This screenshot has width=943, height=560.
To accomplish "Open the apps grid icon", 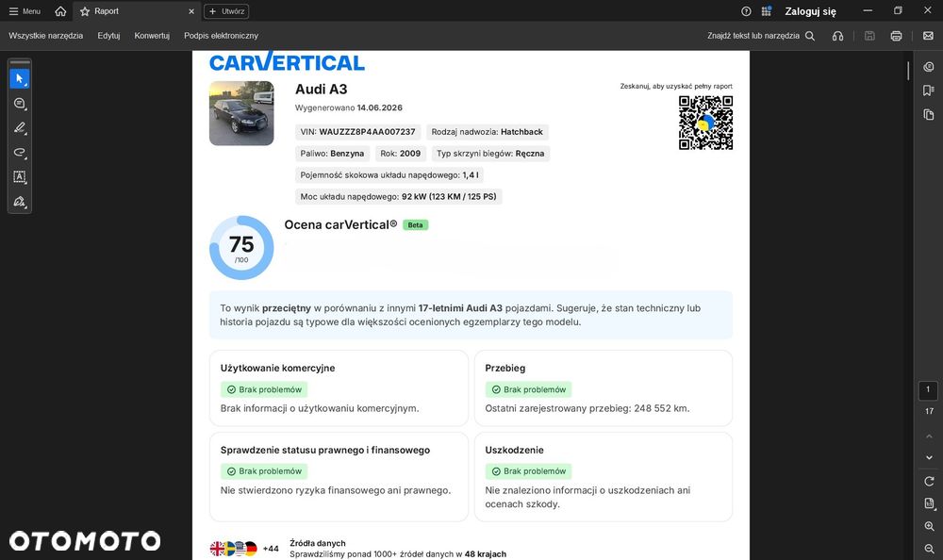I will tap(766, 11).
